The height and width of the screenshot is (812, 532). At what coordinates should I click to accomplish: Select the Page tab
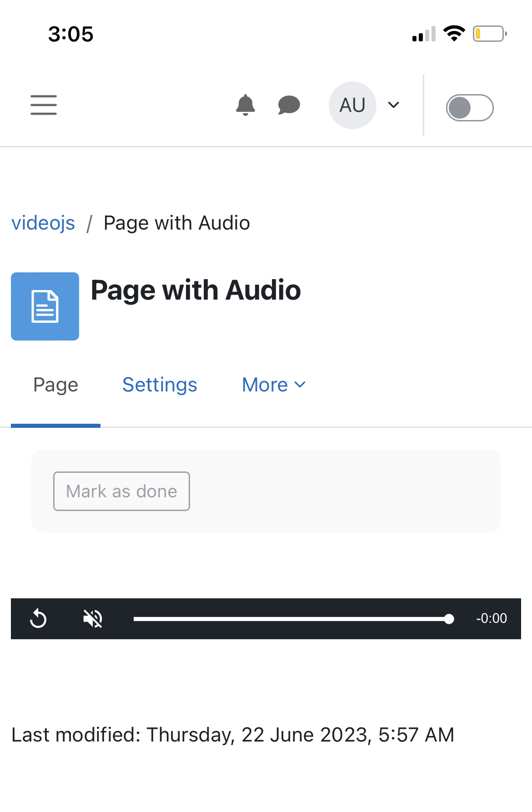pos(56,385)
